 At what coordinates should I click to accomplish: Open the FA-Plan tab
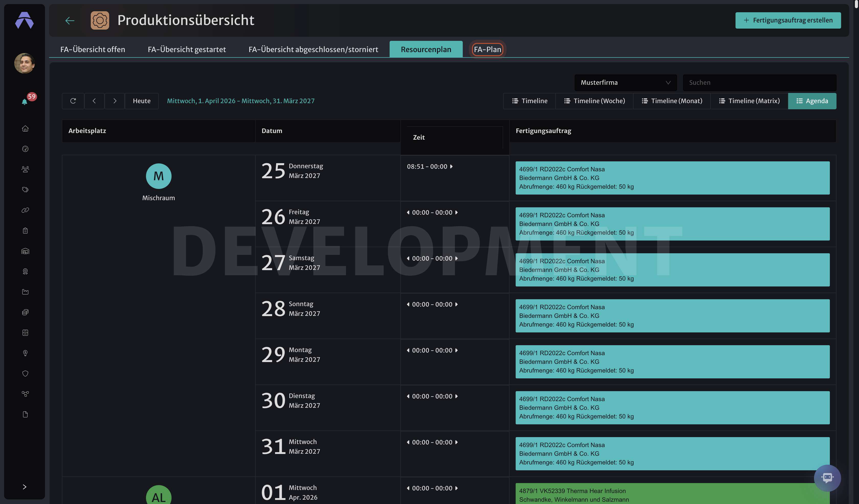point(488,49)
